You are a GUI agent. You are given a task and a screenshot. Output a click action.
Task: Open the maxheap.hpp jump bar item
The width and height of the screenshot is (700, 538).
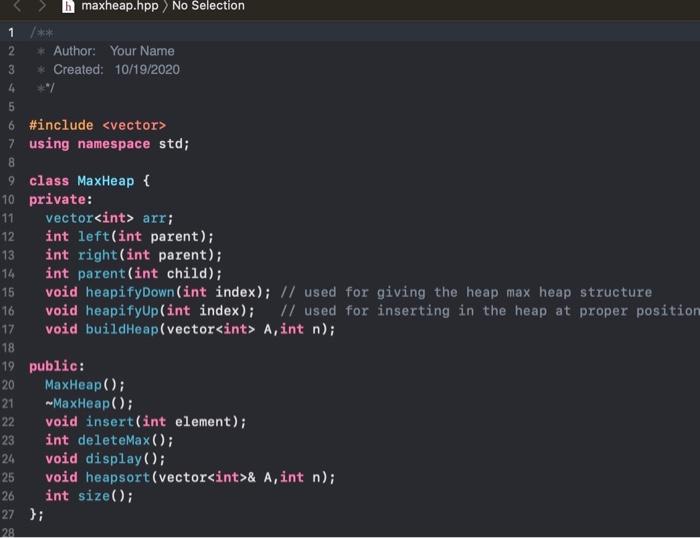tap(120, 6)
